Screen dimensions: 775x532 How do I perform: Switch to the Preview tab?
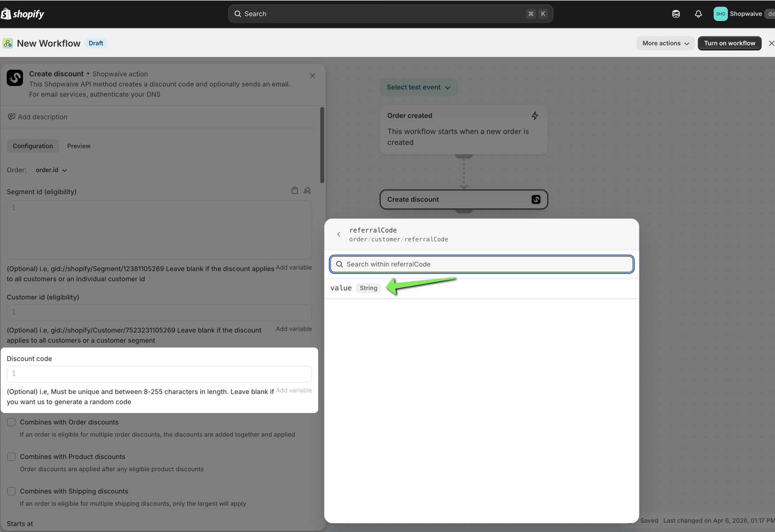pyautogui.click(x=79, y=146)
